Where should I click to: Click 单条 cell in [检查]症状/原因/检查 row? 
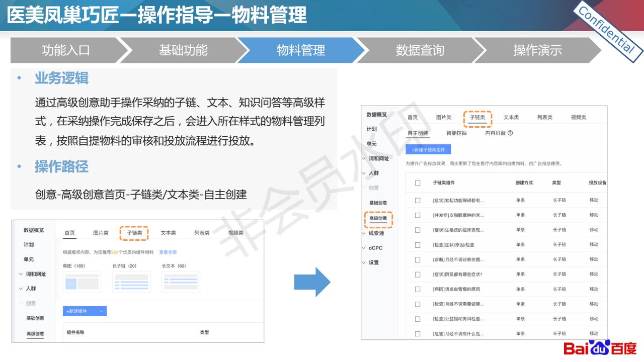[x=520, y=245]
